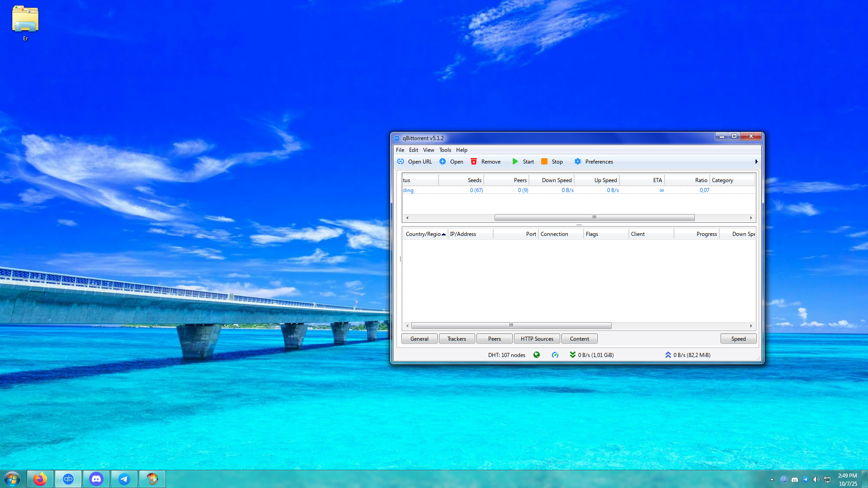This screenshot has width=868, height=488.
Task: Sort torrents by Seeds column
Action: click(461, 180)
